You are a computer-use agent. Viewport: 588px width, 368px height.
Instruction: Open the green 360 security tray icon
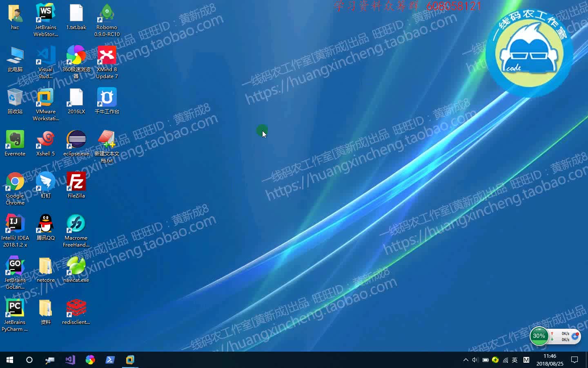click(495, 360)
